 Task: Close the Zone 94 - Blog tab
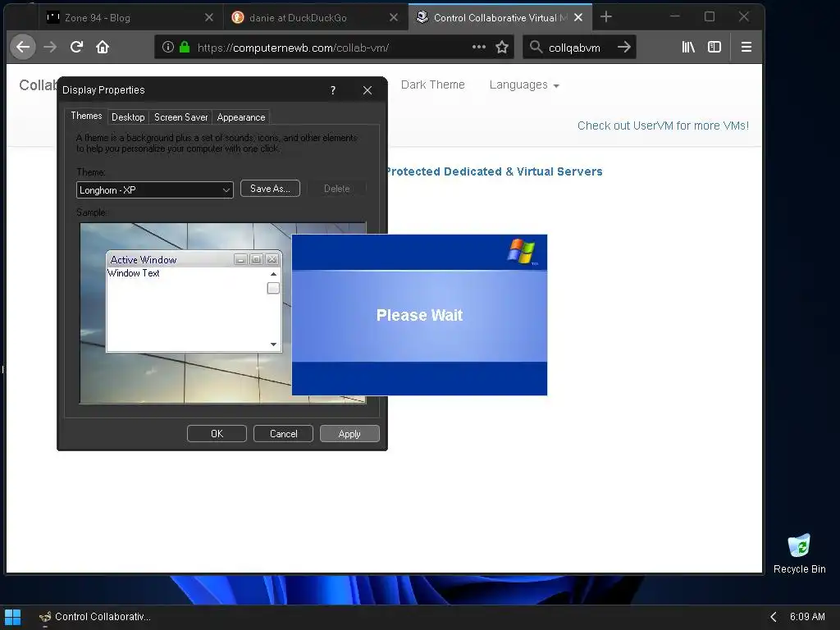[x=209, y=18]
